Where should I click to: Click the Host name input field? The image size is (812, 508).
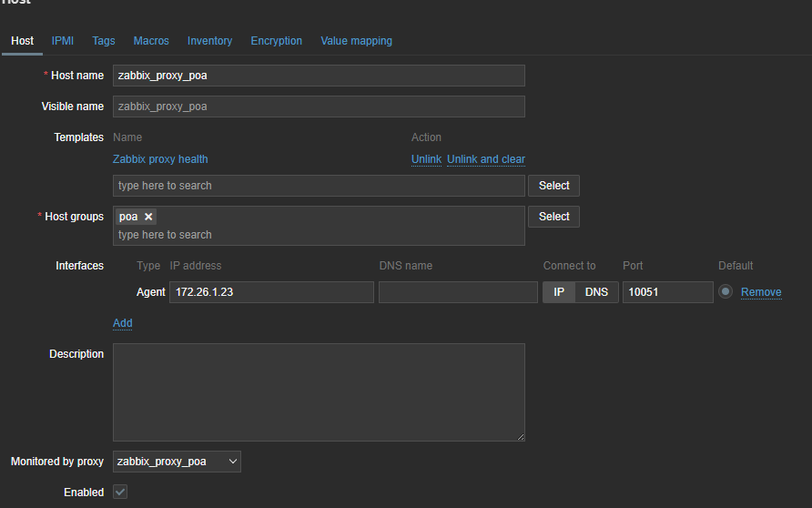coord(319,76)
